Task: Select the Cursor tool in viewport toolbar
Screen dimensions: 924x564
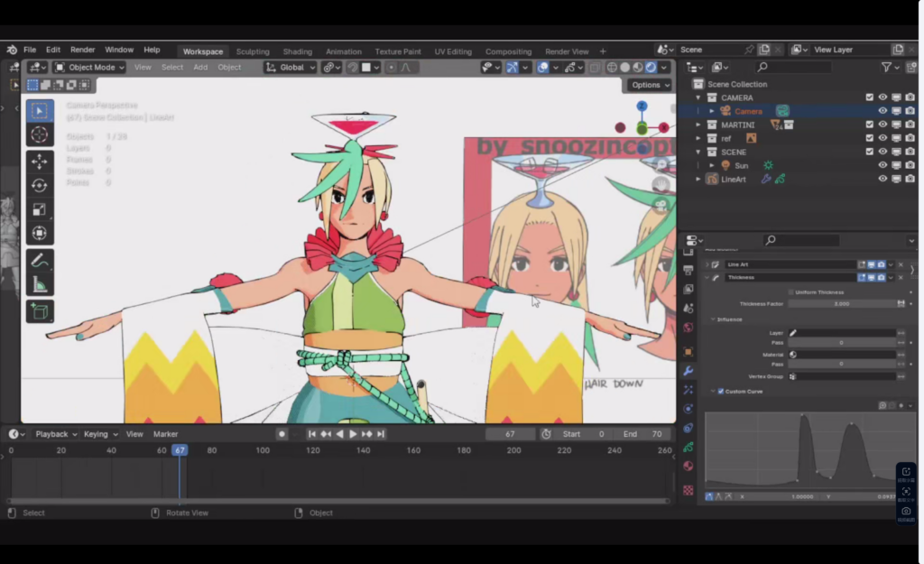Action: (40, 134)
